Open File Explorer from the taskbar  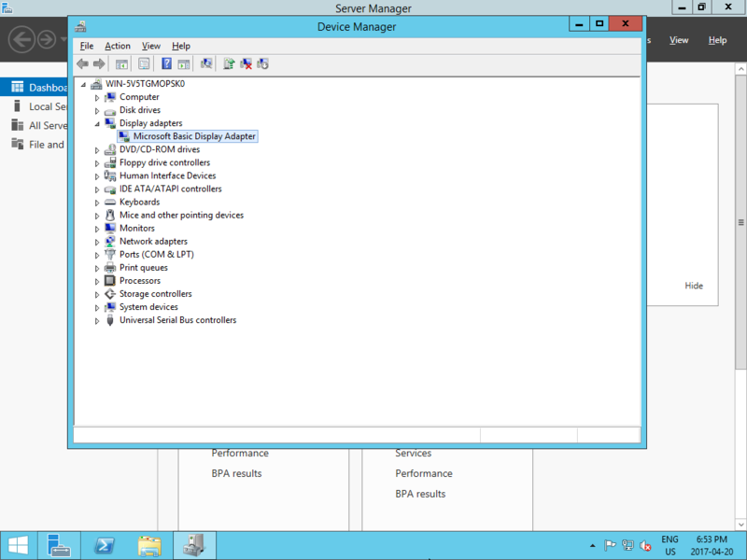pos(149,545)
